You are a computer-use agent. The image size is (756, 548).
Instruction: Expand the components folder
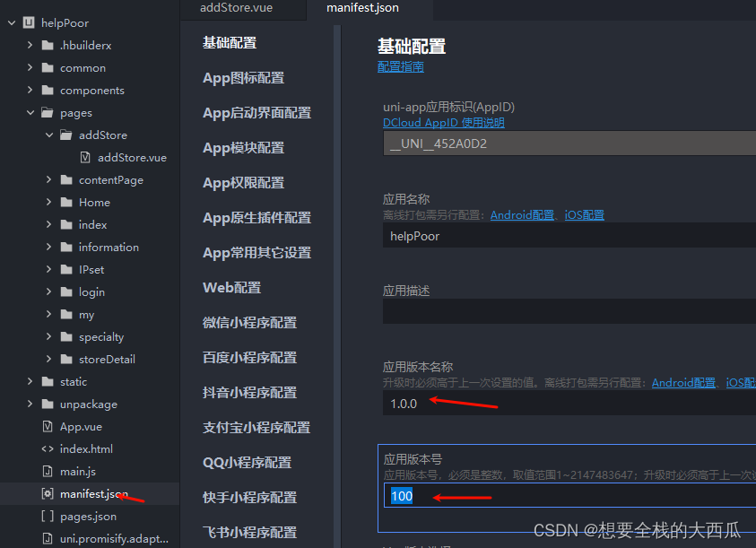28,90
